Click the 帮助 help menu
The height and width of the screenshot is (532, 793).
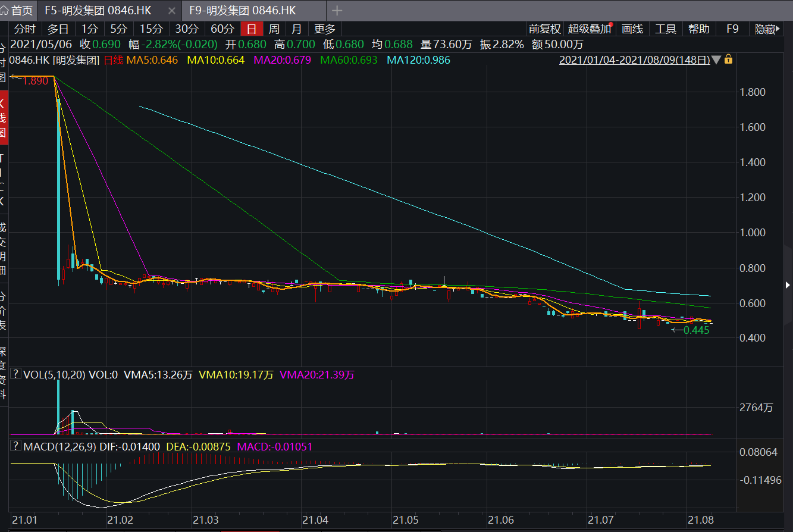pos(699,29)
